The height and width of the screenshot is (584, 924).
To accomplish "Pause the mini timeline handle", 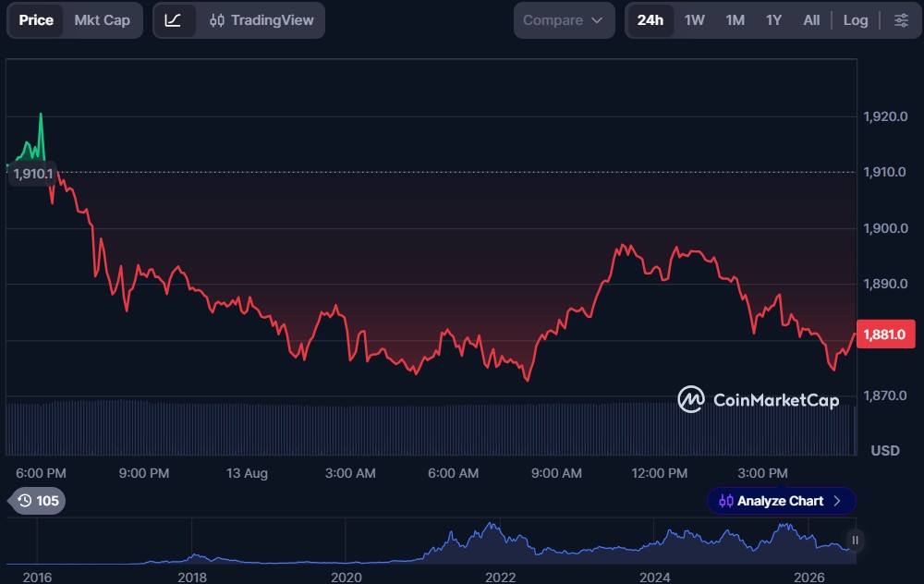I will pyautogui.click(x=855, y=541).
